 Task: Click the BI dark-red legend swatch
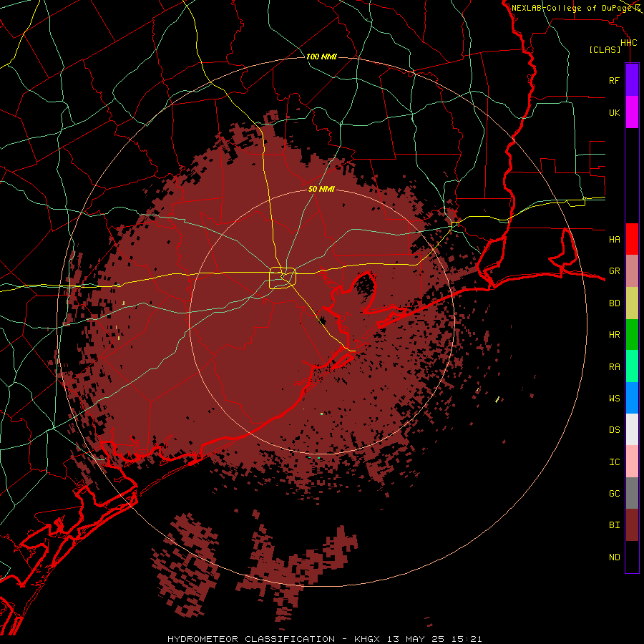(632, 525)
